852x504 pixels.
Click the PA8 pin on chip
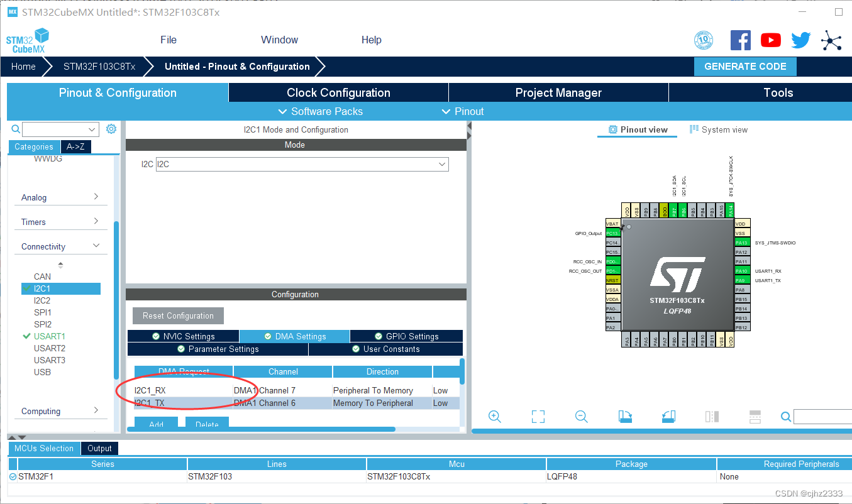pos(741,290)
